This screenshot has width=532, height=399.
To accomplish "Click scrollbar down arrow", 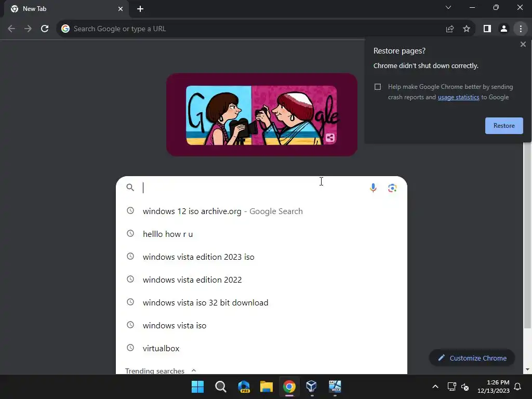I will click(527, 369).
